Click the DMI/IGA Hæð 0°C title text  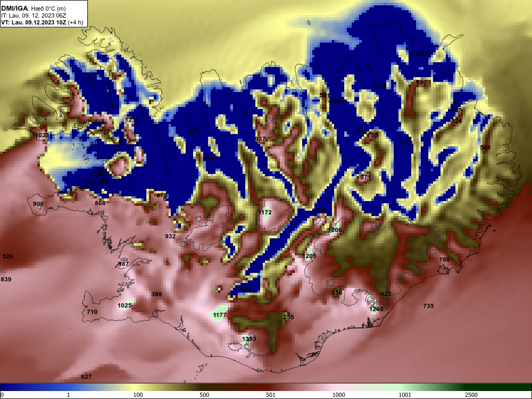pyautogui.click(x=33, y=9)
